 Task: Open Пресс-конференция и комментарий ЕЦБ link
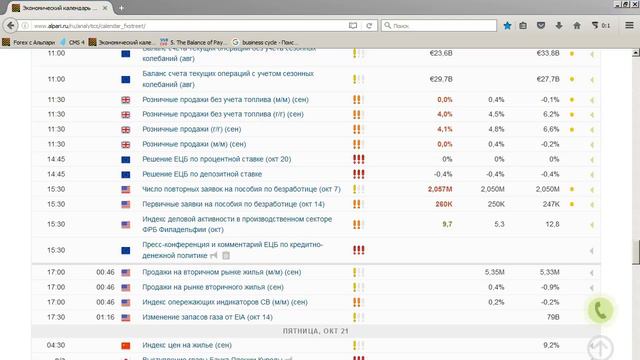point(233,250)
